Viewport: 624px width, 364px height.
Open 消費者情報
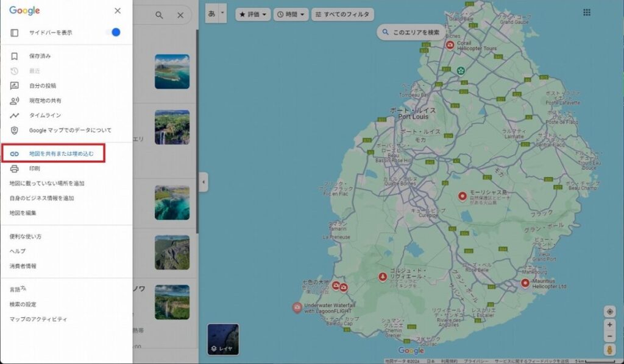[23, 266]
